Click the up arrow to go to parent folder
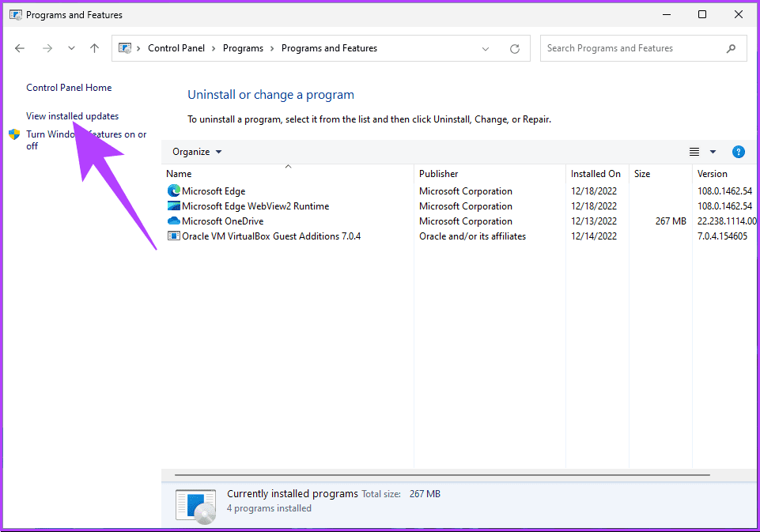Image resolution: width=760 pixels, height=532 pixels. [94, 47]
